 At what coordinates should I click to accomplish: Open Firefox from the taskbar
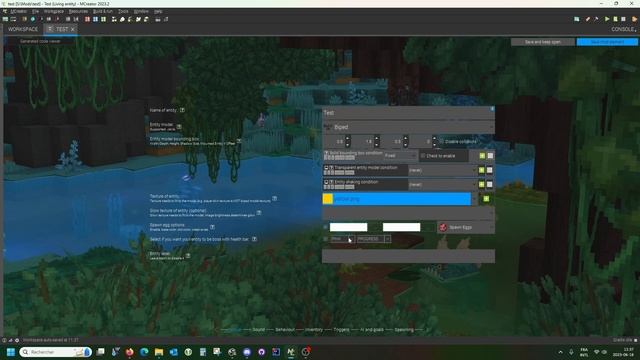tap(129, 352)
